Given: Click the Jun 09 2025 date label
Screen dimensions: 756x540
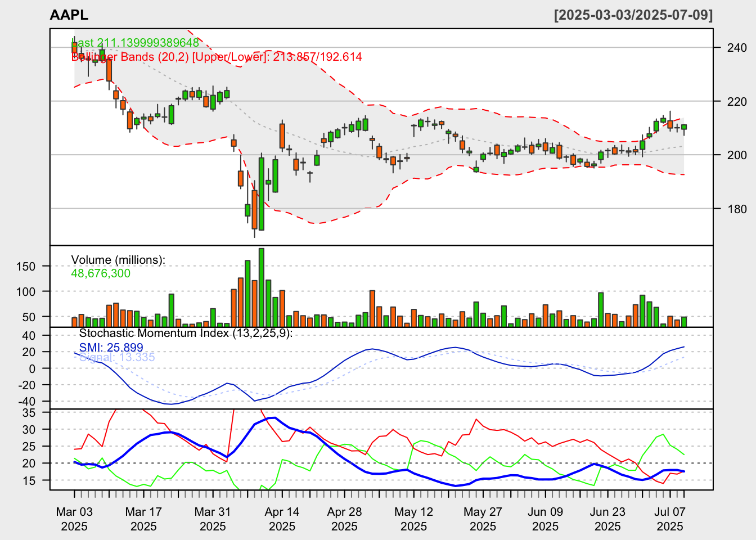Looking at the screenshot, I should [x=545, y=519].
